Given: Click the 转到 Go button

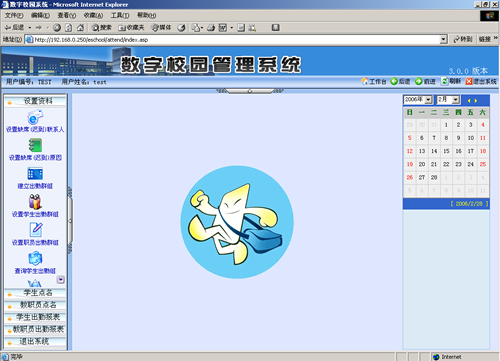Looking at the screenshot, I should point(463,39).
